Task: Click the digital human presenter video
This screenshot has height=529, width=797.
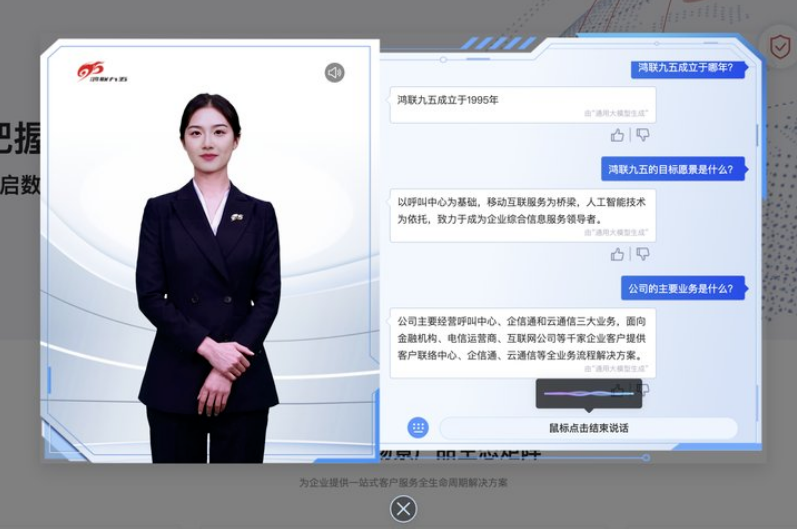Action: click(208, 277)
